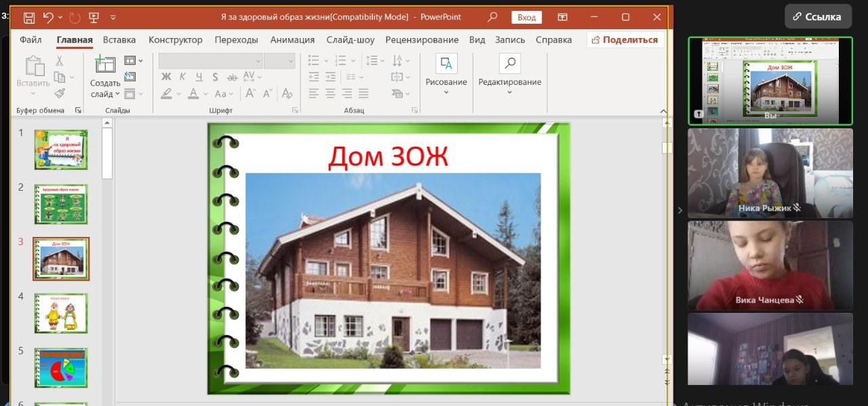Image resolution: width=868 pixels, height=406 pixels.
Task: Expand the Undo history dropdown arrow
Action: click(x=60, y=18)
